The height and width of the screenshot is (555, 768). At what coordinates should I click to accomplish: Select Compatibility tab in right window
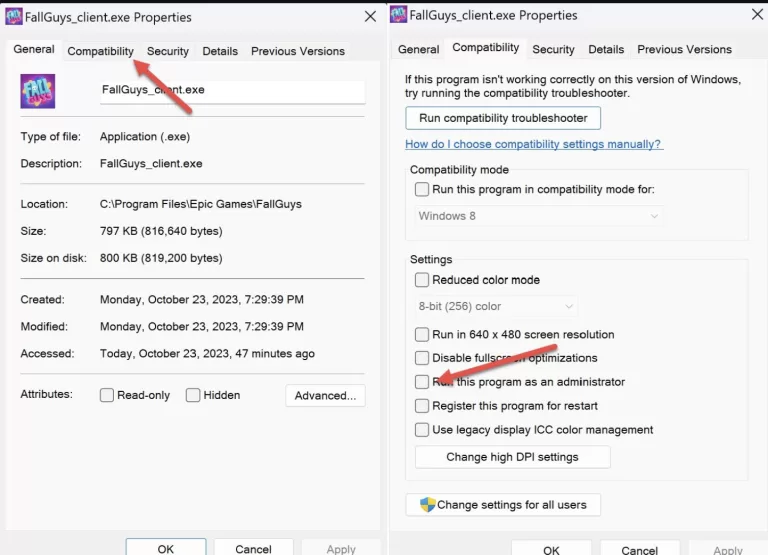click(485, 48)
